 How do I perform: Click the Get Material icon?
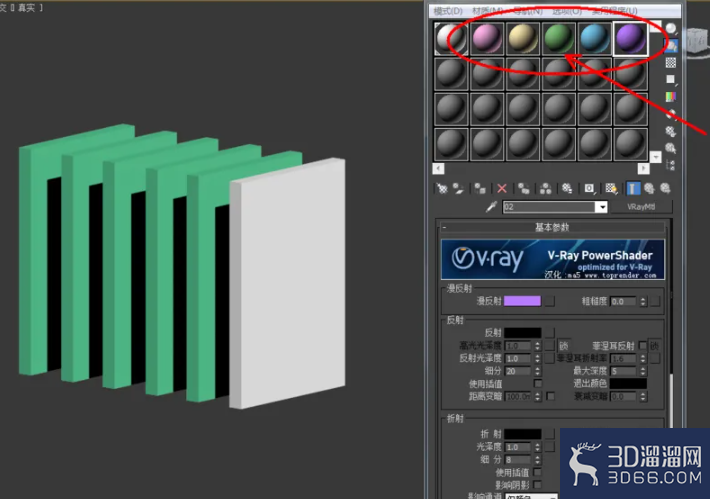[442, 188]
